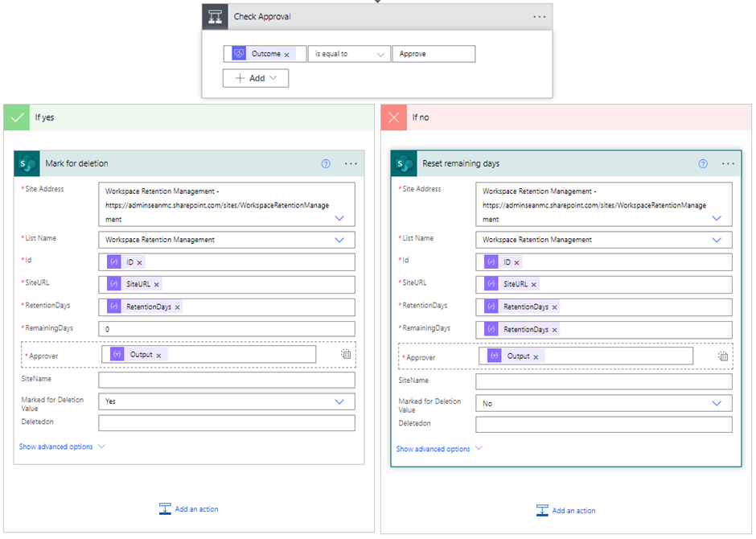This screenshot has width=756, height=539.
Task: Remove the Outcome token from condition
Action: pos(287,55)
